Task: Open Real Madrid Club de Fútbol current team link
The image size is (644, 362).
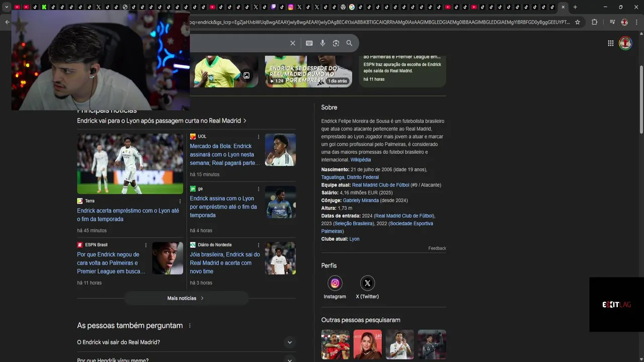Action: [380, 185]
